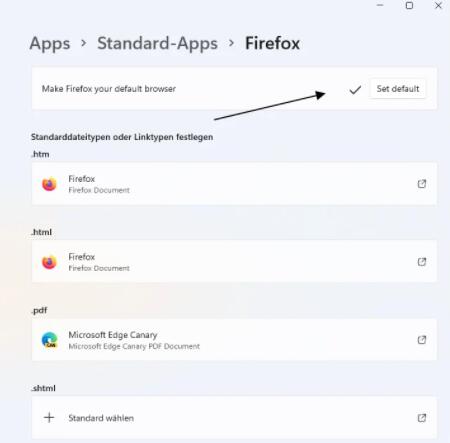Select the Firefox breadcrumb title
This screenshot has width=450, height=443.
pos(272,43)
